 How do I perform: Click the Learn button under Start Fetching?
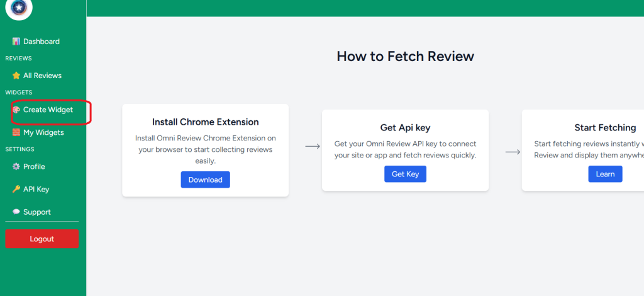pos(605,174)
